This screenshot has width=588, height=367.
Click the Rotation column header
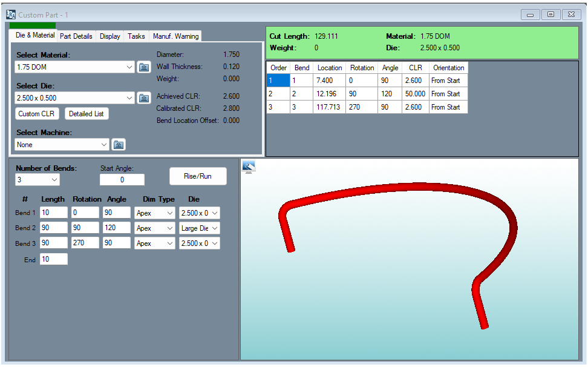pyautogui.click(x=362, y=68)
